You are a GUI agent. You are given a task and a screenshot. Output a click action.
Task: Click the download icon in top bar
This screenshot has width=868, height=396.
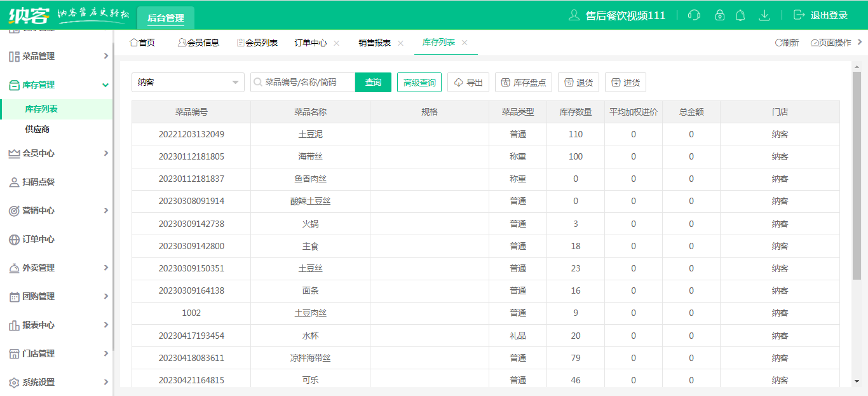coord(764,15)
